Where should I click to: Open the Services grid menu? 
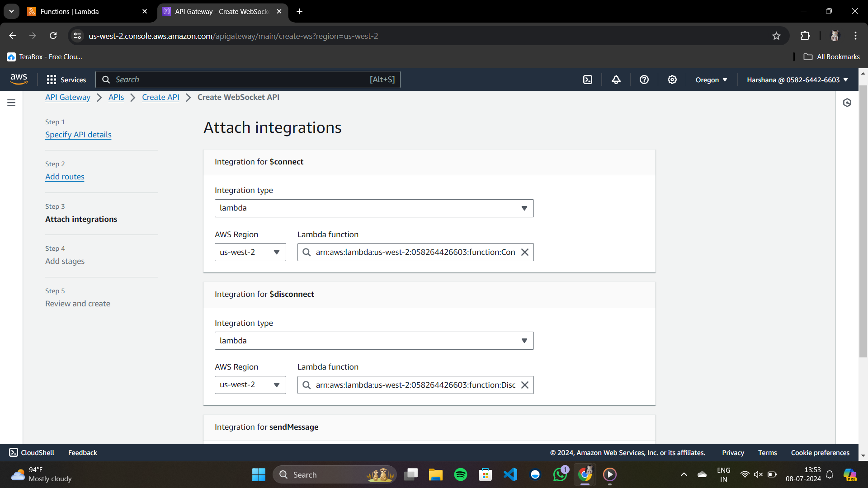tap(66, 80)
